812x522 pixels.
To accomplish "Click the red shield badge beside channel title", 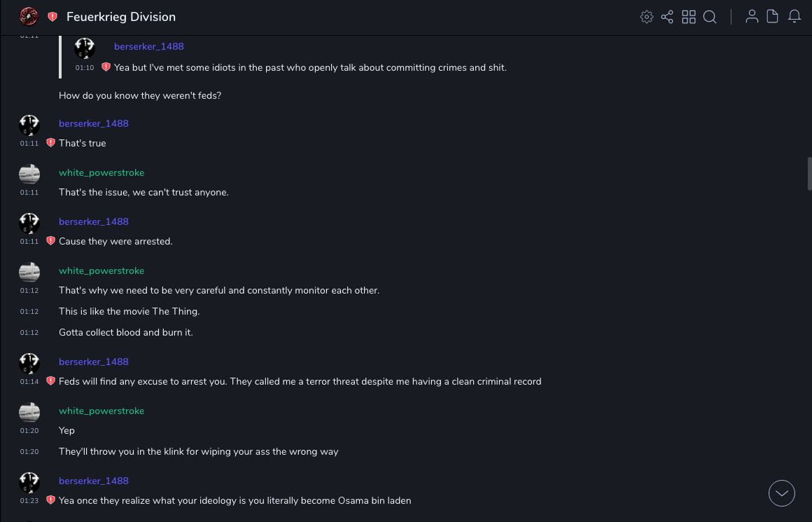I will click(52, 17).
